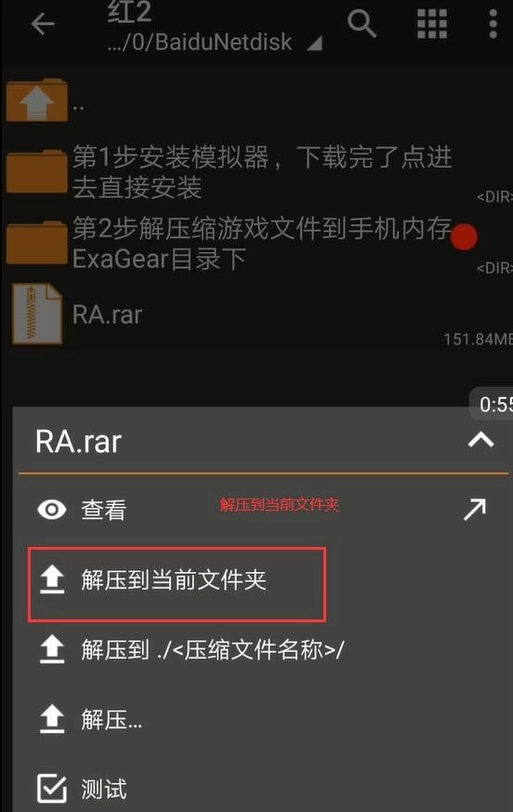
Task: Open the 第1步安装模拟器 folder
Action: [256, 172]
